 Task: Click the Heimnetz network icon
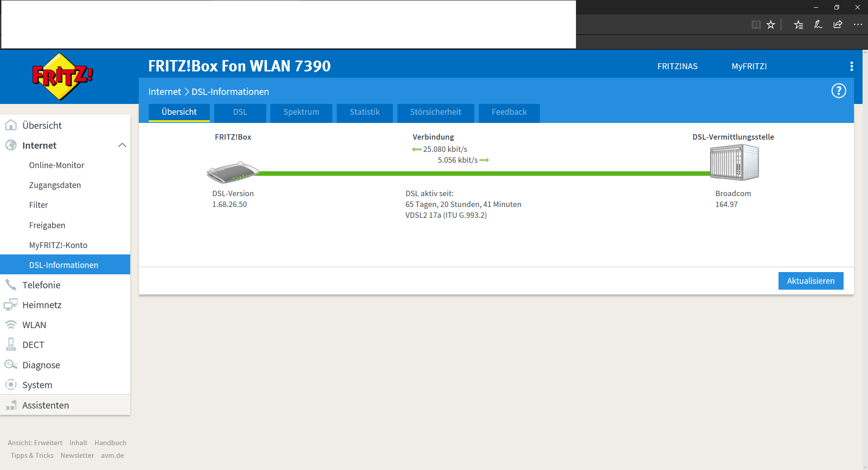tap(11, 305)
